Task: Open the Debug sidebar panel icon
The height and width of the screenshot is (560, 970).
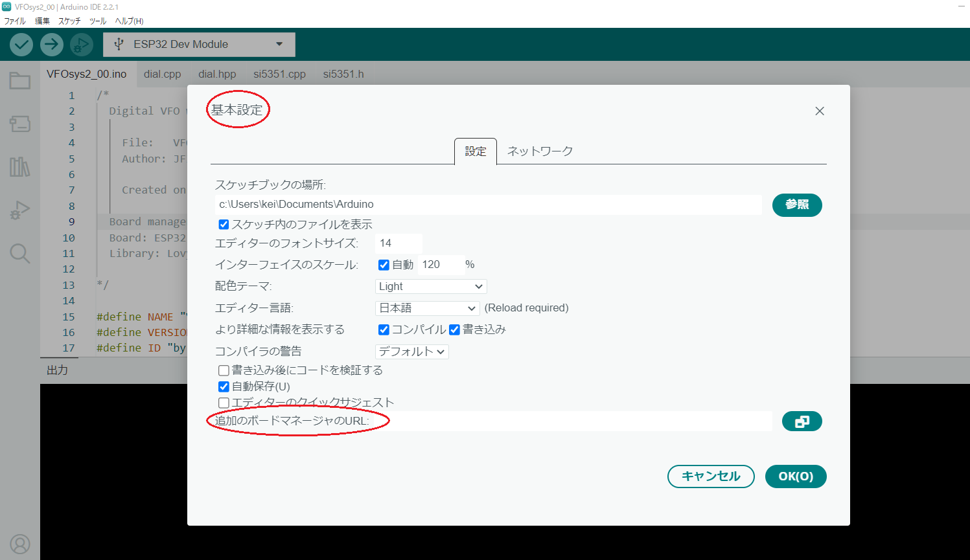Action: (20, 210)
